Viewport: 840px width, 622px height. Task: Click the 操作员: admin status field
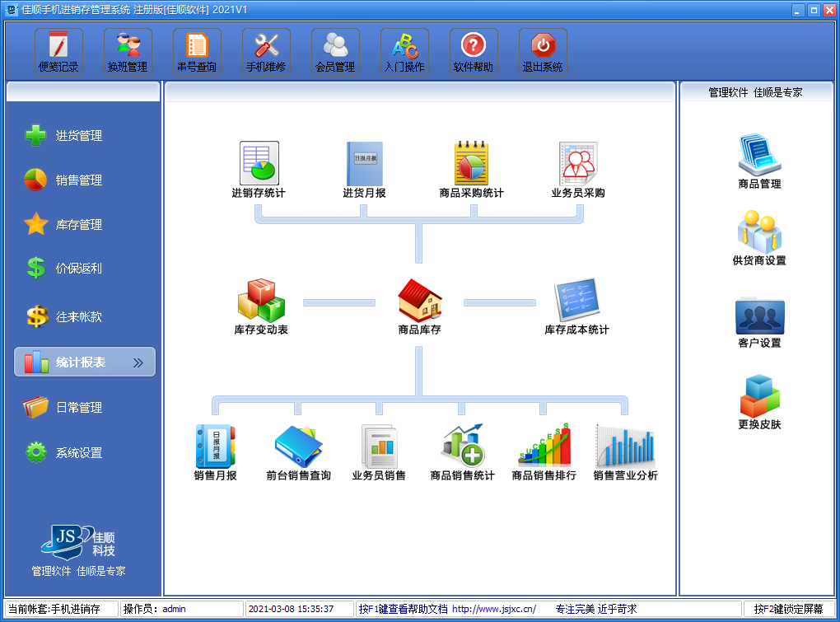(182, 609)
